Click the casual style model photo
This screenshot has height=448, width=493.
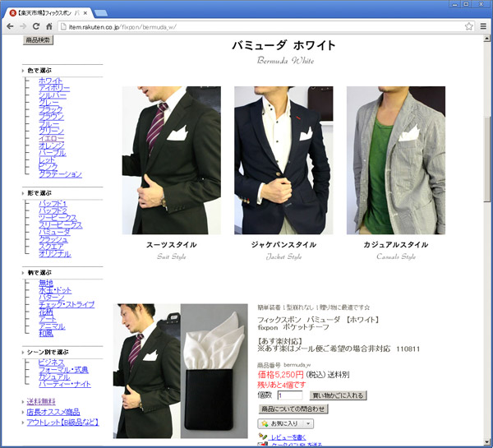click(396, 160)
